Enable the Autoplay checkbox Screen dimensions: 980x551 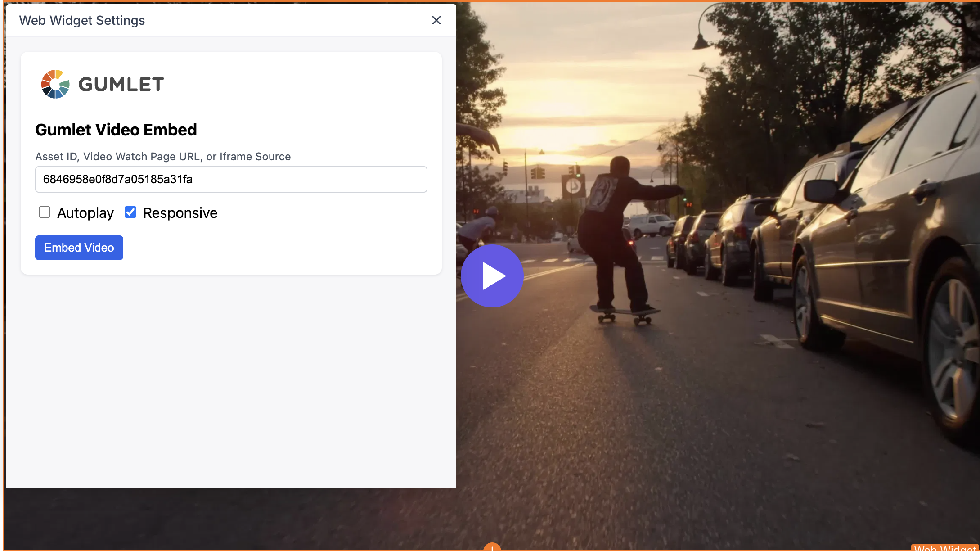[x=45, y=212]
